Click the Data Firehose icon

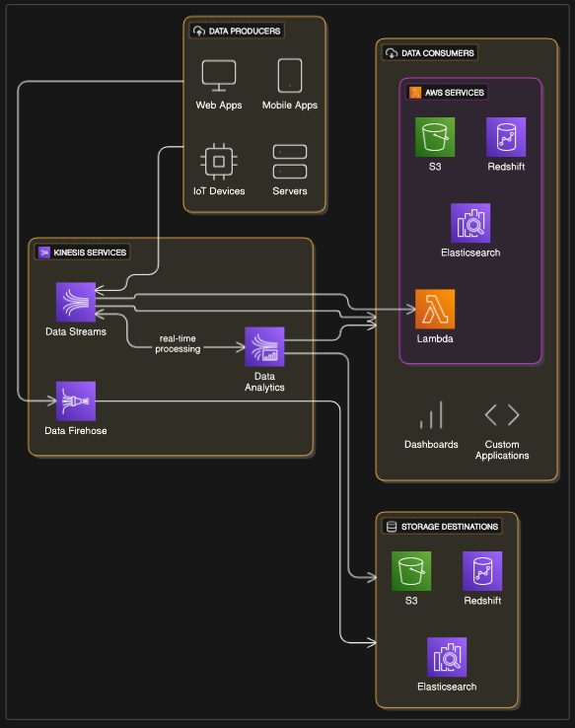(76, 401)
